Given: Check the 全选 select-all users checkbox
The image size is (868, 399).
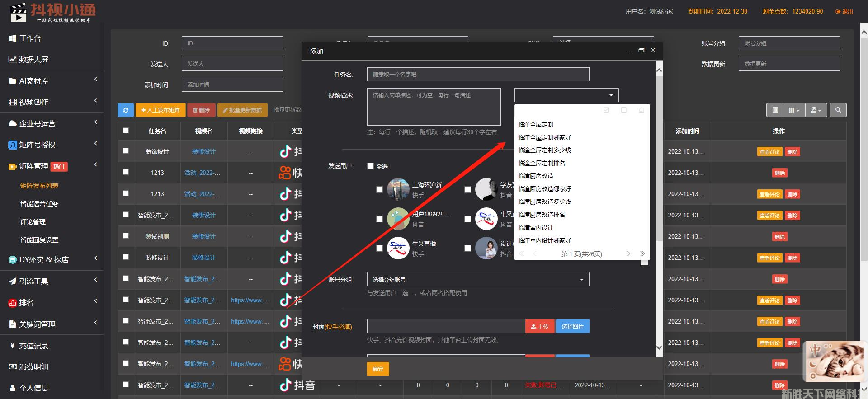Looking at the screenshot, I should pyautogui.click(x=370, y=166).
